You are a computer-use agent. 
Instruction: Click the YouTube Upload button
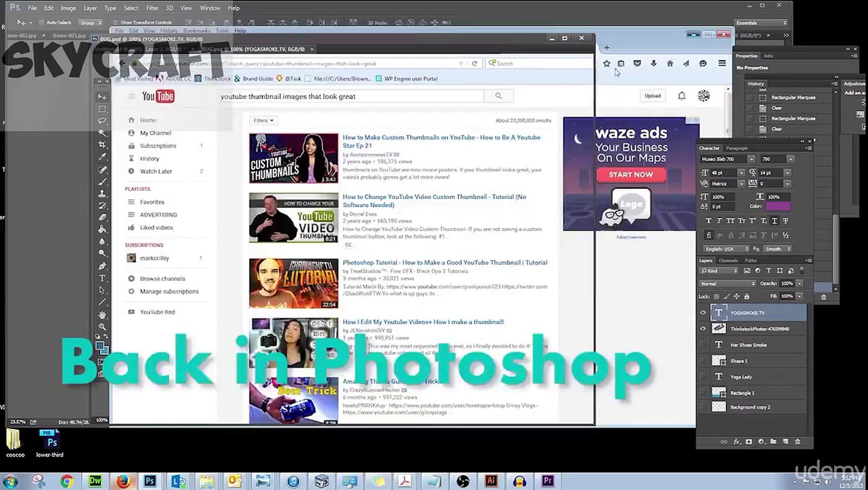[x=653, y=96]
